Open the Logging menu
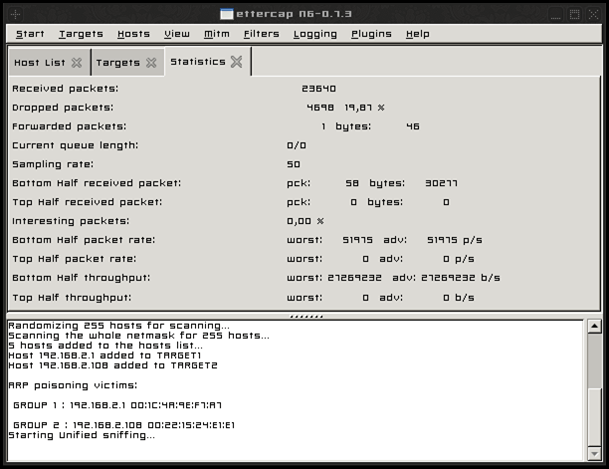609x469 pixels. pos(315,34)
